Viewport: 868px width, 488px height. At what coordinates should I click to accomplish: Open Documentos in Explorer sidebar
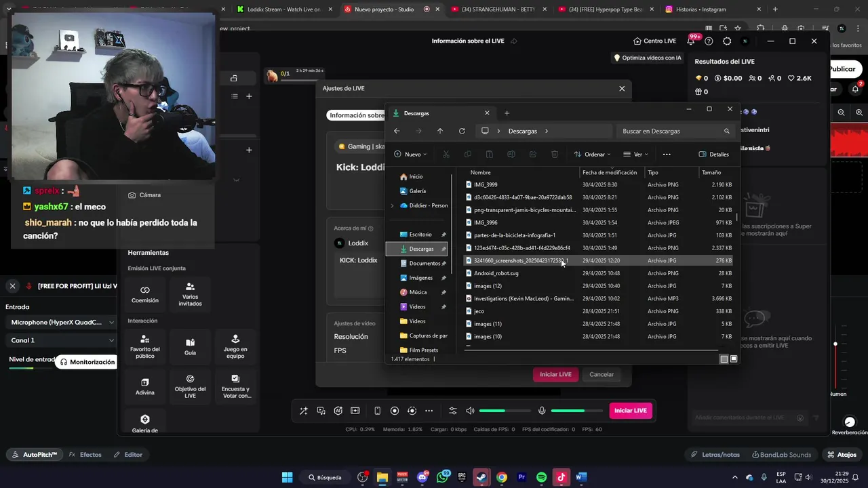[x=420, y=263]
